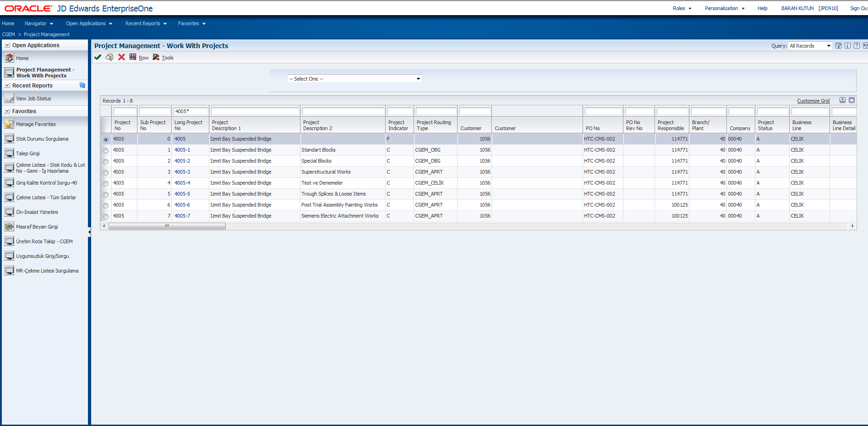The height and width of the screenshot is (426, 868).
Task: Open the Recent Reports top menu
Action: pyautogui.click(x=146, y=23)
